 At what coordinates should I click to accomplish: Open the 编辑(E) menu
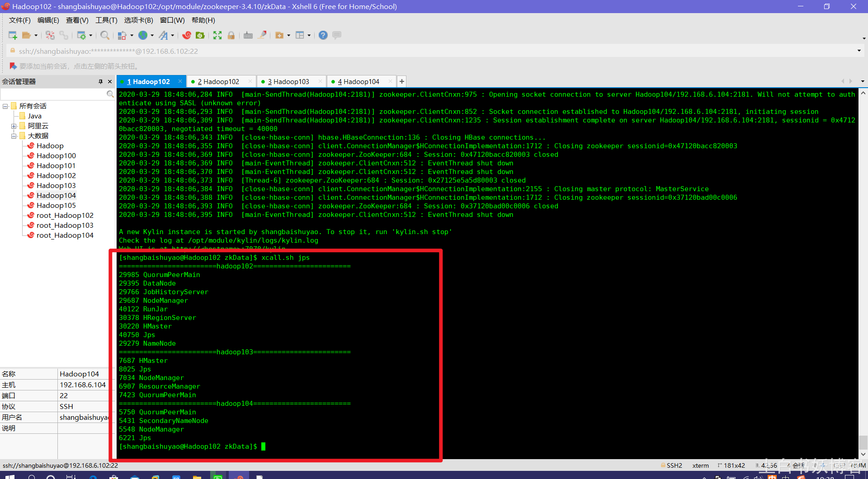tap(48, 20)
